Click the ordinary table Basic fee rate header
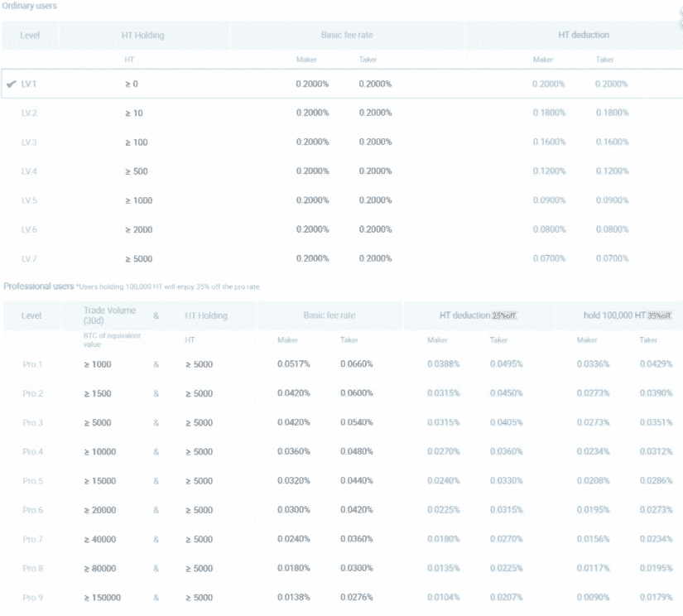This screenshot has width=683, height=616. [x=347, y=36]
